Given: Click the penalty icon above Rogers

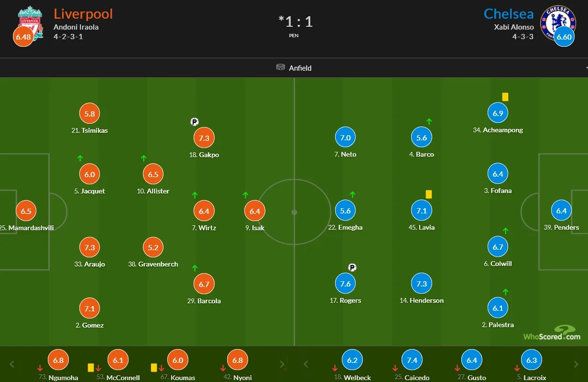Looking at the screenshot, I should pos(352,267).
